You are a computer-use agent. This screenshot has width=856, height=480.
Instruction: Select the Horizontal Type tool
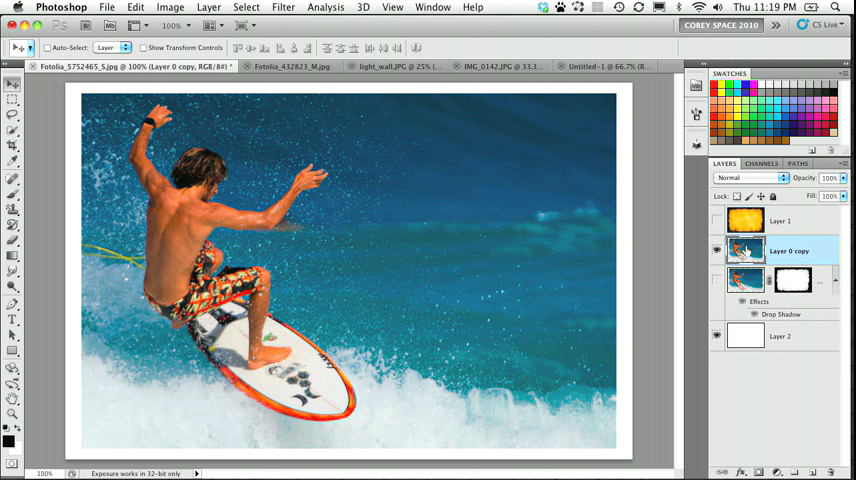pos(12,319)
